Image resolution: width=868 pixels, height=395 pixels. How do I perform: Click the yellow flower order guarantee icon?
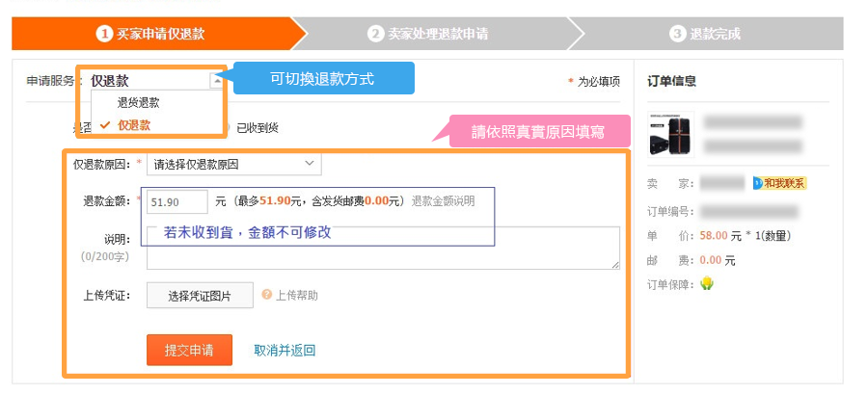pyautogui.click(x=706, y=284)
